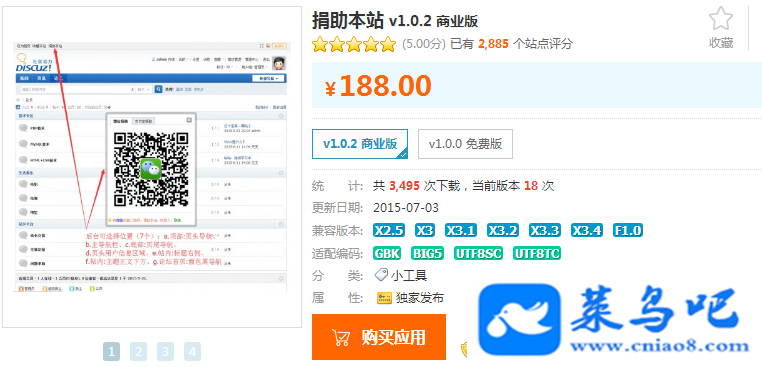
Task: Click the 独家发布 attribute icon
Action: pos(384,298)
